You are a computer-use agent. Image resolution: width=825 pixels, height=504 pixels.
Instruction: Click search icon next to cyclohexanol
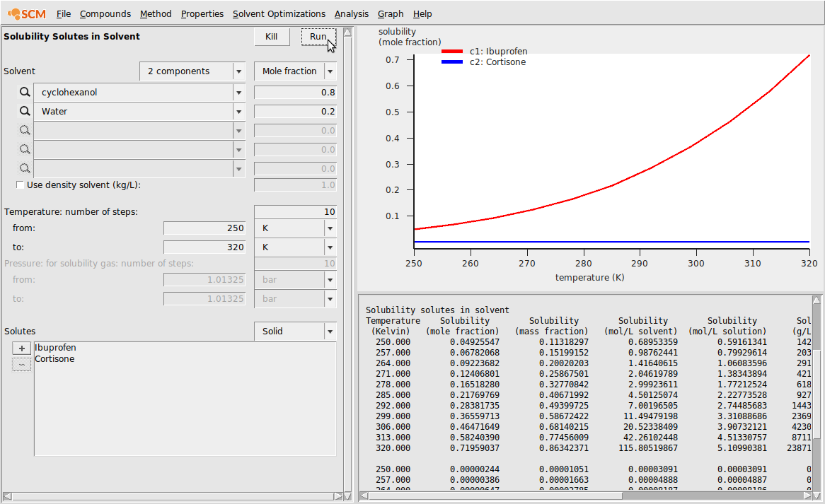coord(25,93)
